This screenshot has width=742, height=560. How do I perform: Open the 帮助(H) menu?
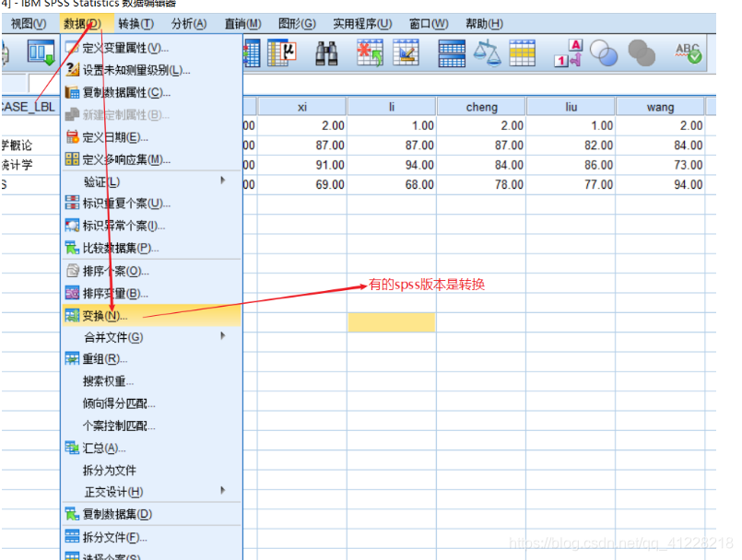coord(484,24)
